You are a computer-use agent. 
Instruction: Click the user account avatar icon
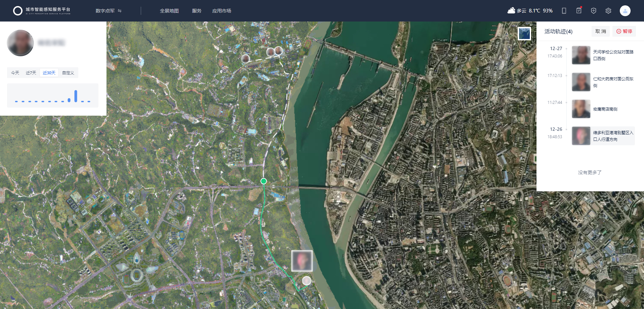(x=625, y=11)
